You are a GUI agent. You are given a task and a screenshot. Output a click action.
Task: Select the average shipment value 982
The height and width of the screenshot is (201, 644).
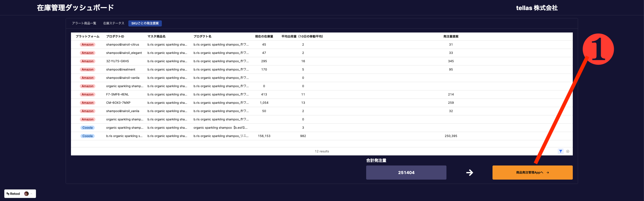pos(303,136)
